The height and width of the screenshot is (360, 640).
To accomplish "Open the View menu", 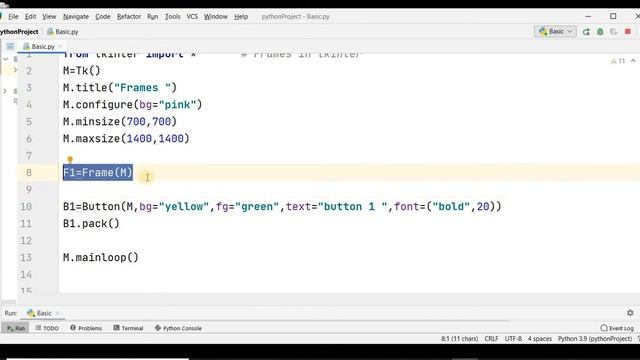I will click(x=49, y=16).
